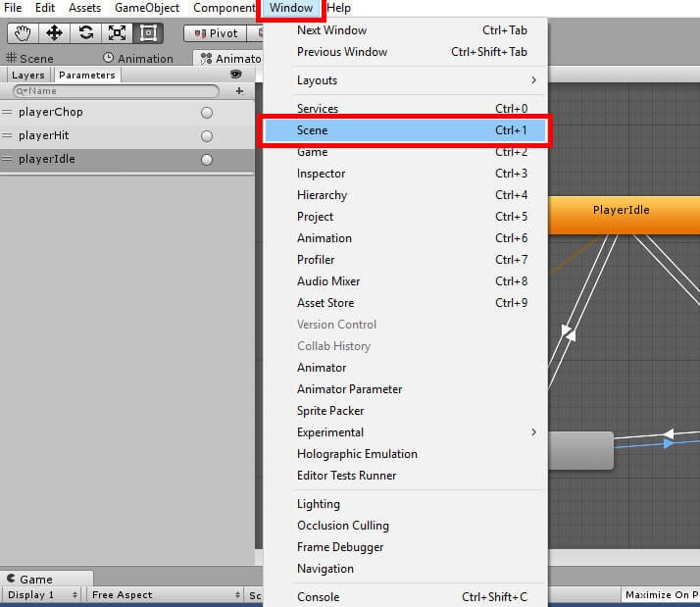700x607 pixels.
Task: Open the Frame Debugger entry
Action: point(405,547)
